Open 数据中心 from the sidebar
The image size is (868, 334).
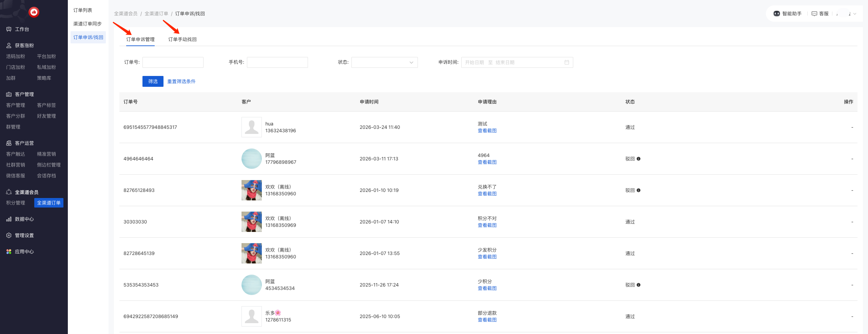tap(24, 219)
